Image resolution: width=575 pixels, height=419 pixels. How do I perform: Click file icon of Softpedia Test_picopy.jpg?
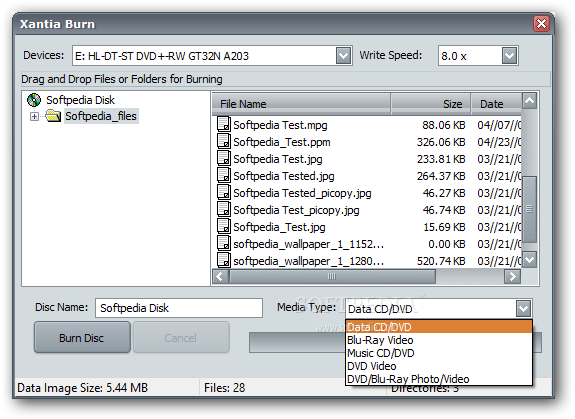point(223,209)
